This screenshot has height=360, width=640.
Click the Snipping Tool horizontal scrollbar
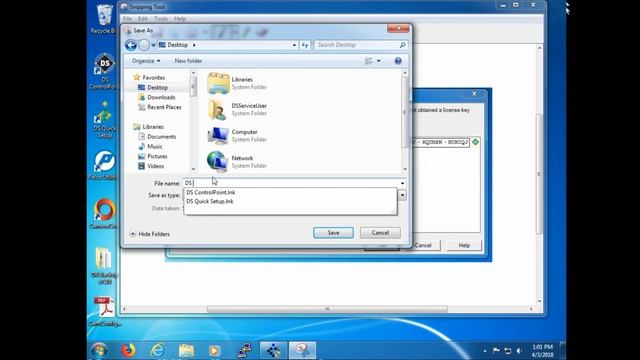point(327,309)
